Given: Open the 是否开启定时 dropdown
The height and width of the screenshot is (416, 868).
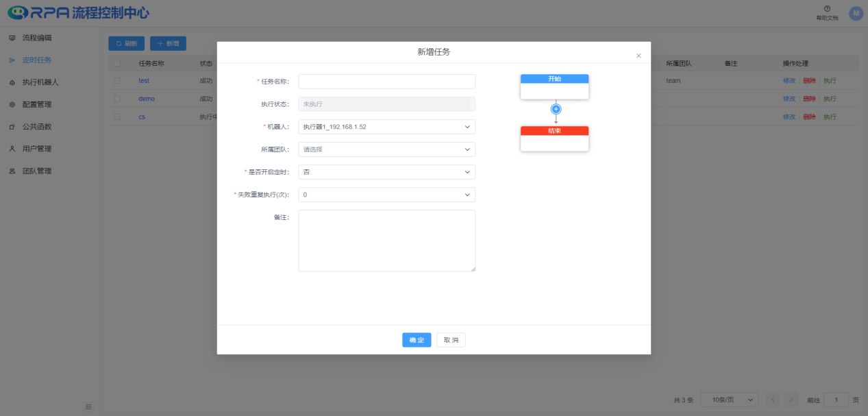Looking at the screenshot, I should [x=386, y=172].
